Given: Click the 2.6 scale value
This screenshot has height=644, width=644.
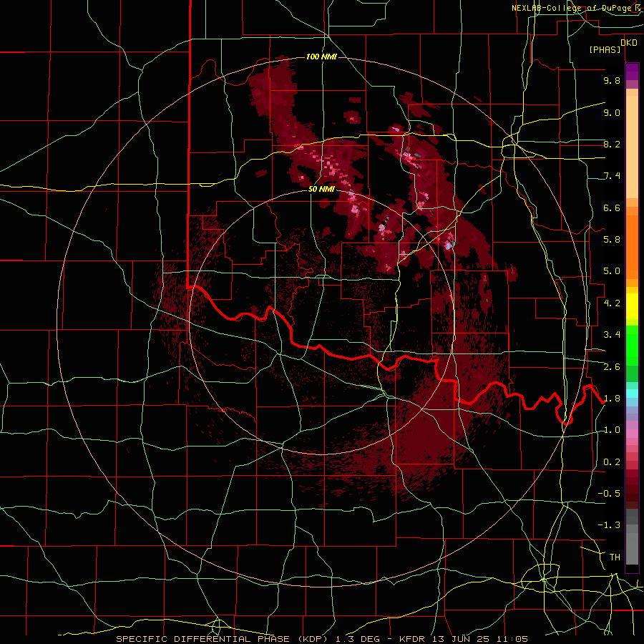Looking at the screenshot, I should pyautogui.click(x=612, y=367).
